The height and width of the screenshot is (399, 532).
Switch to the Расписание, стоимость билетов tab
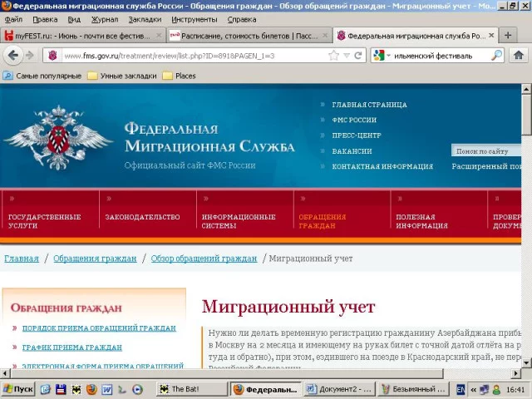point(249,36)
